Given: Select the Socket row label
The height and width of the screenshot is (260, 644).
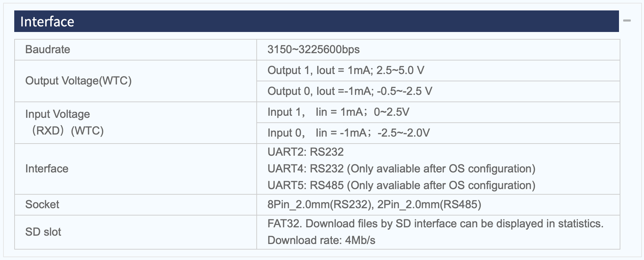Looking at the screenshot, I should [42, 204].
